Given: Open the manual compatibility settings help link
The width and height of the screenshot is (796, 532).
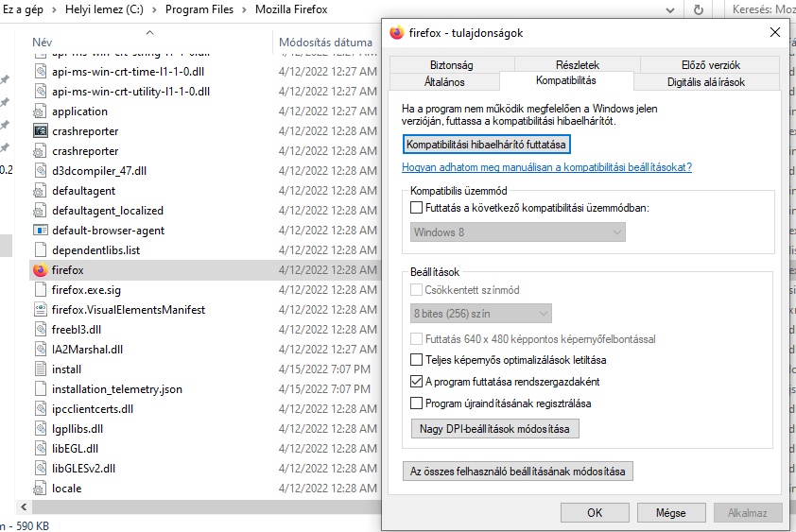Looking at the screenshot, I should 546,167.
